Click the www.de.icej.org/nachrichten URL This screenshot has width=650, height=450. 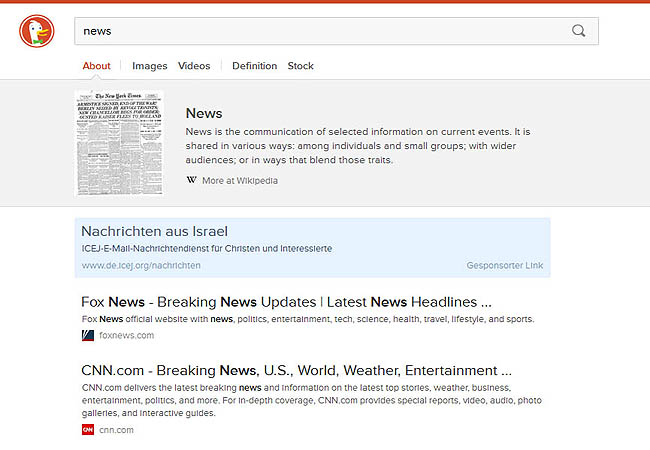[x=141, y=265]
